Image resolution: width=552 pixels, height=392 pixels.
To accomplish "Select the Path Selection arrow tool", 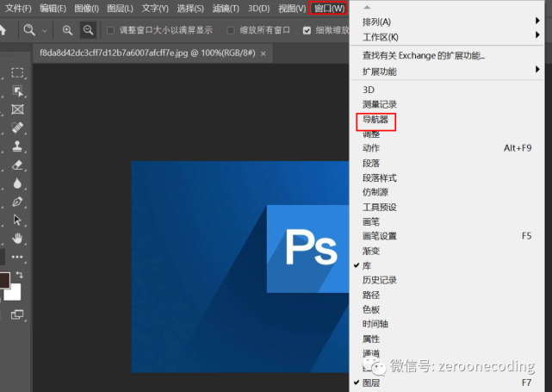I will pos(17,220).
